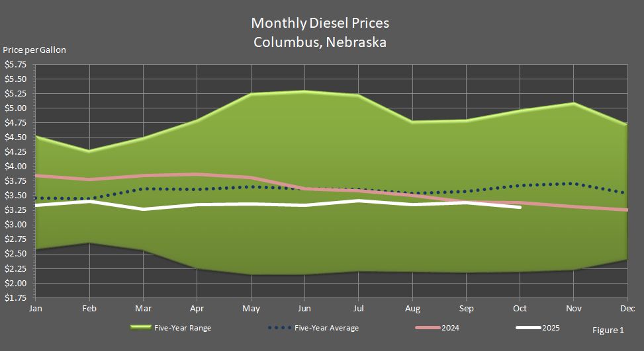Click the range's upper edge peak at June
The image size is (644, 351).
[x=305, y=91]
